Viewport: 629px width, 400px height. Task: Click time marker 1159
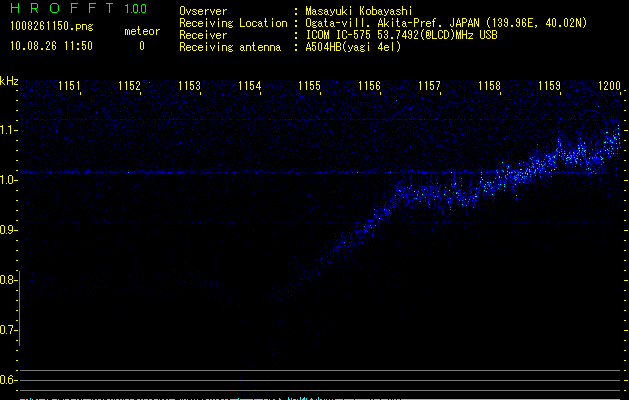[549, 86]
